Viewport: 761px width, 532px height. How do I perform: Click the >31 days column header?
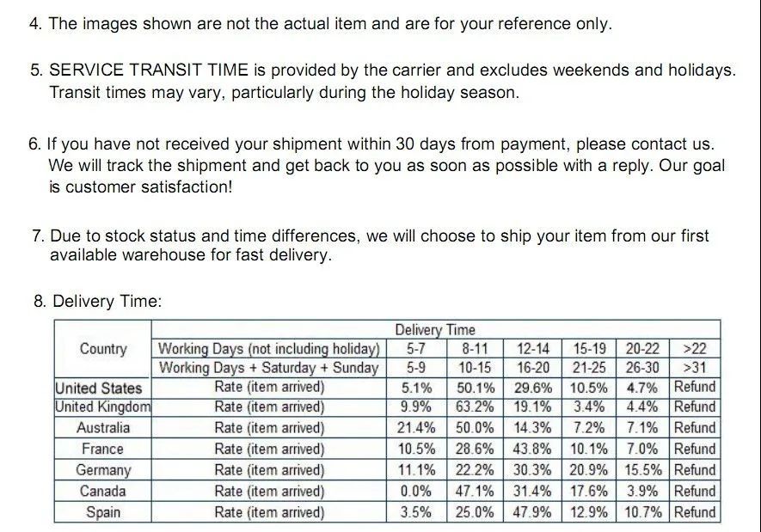click(695, 368)
